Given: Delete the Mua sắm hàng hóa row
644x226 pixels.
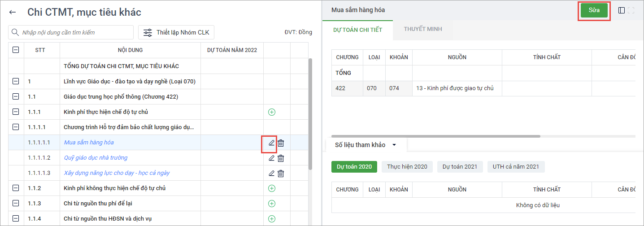Looking at the screenshot, I should (x=281, y=143).
